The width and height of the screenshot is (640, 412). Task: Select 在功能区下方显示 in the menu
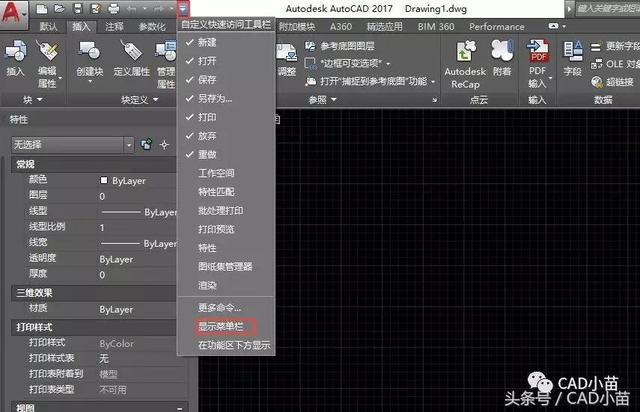(x=226, y=345)
